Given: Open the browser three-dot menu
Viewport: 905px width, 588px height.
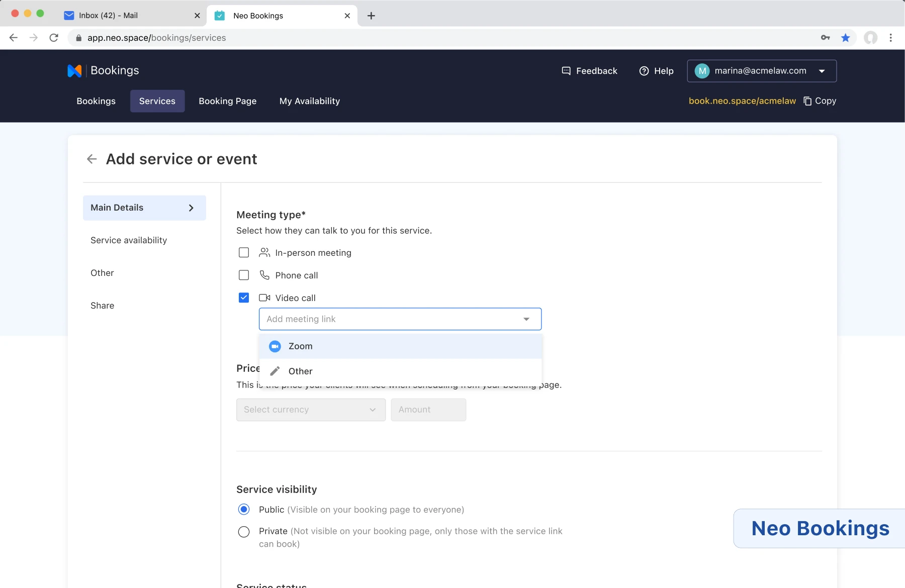Looking at the screenshot, I should point(890,38).
